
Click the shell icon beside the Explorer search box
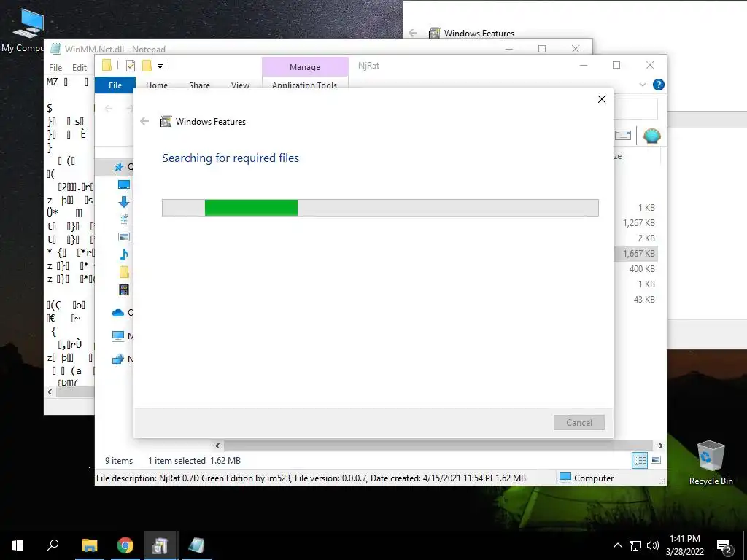pos(651,136)
